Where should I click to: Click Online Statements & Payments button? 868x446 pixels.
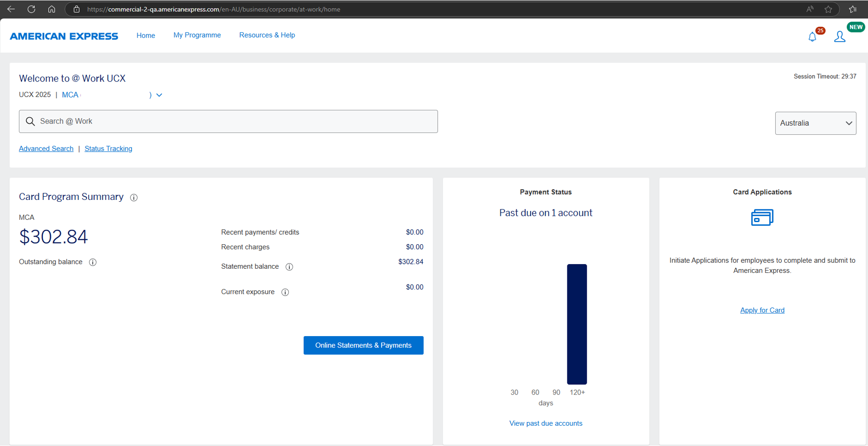coord(363,345)
